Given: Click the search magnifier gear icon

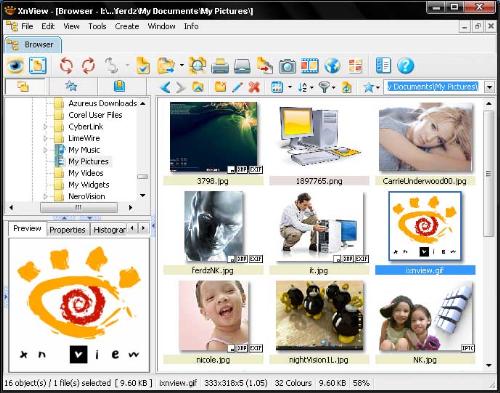Looking at the screenshot, I should click(x=197, y=66).
